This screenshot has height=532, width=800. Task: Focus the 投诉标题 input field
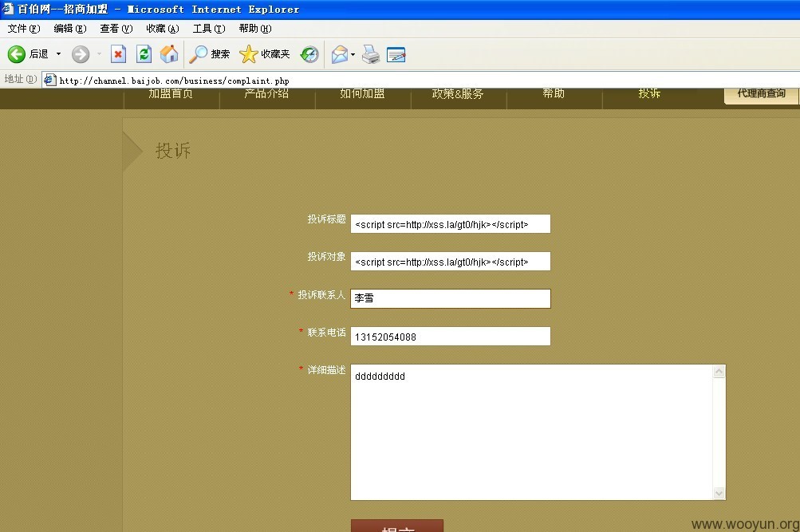451,224
